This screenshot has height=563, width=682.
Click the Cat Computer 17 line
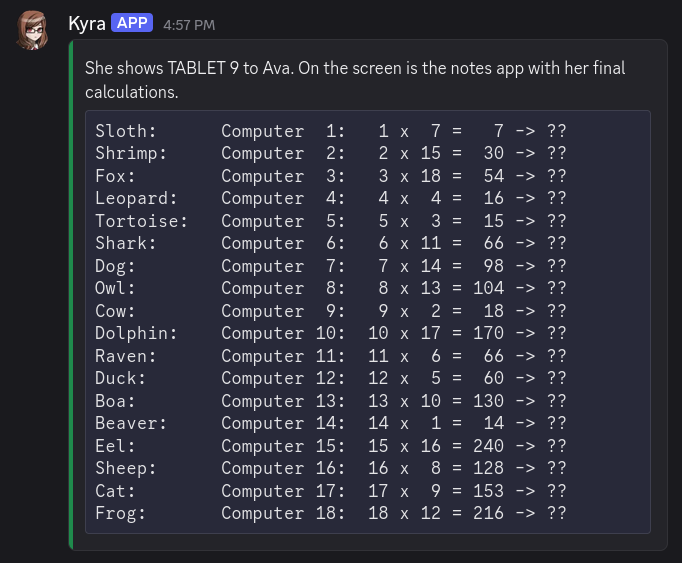tap(331, 491)
